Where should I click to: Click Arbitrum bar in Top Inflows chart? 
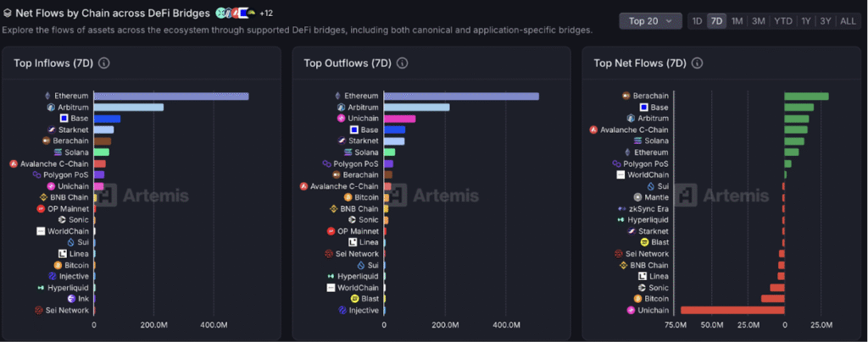click(x=129, y=108)
